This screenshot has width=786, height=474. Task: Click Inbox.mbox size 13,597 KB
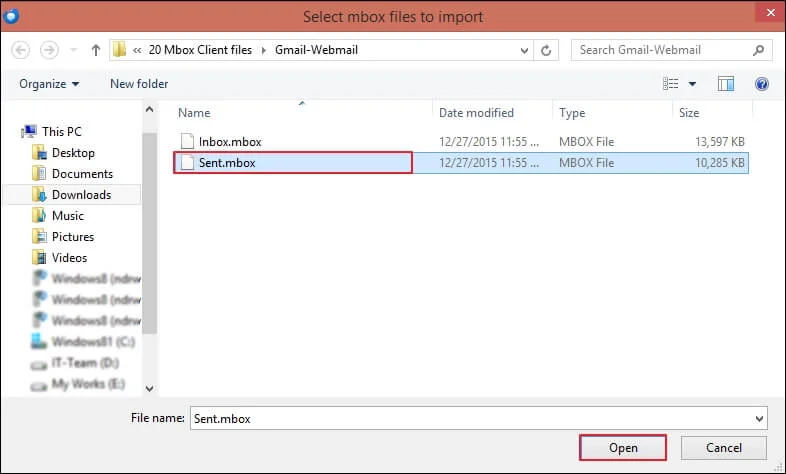(x=719, y=142)
